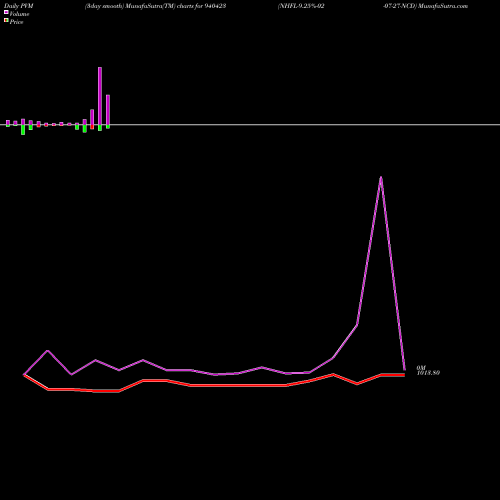
Task: Click the NHFL-9.25%-02 header text
Action: coord(301,6)
